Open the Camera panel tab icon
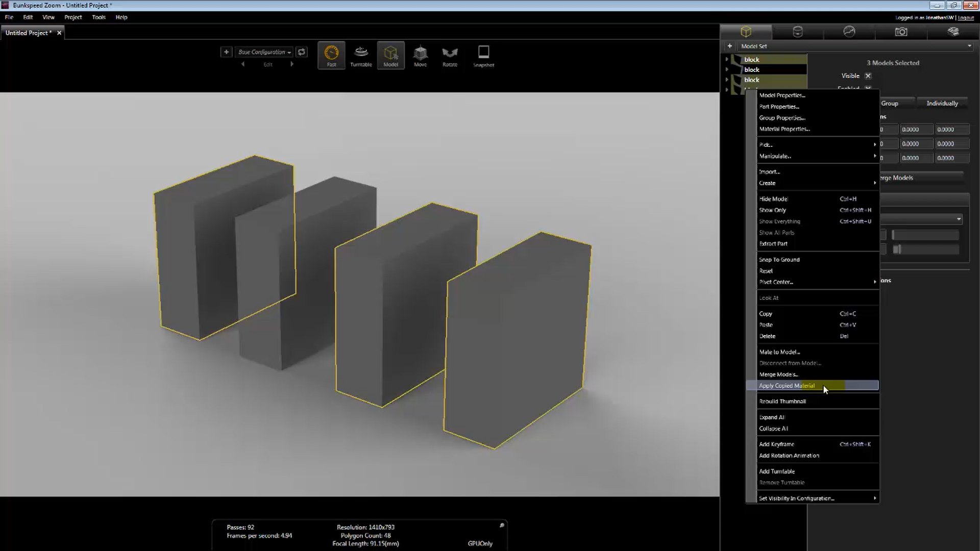The height and width of the screenshot is (551, 980). pyautogui.click(x=901, y=32)
